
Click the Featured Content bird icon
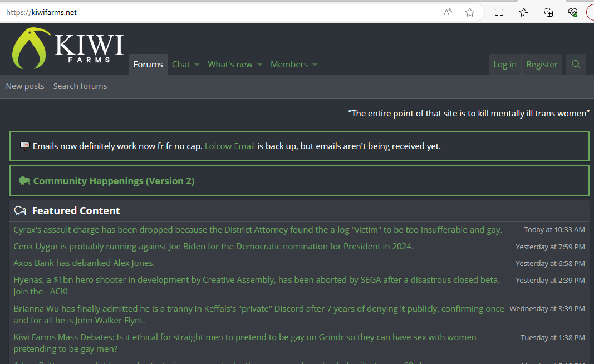click(20, 210)
